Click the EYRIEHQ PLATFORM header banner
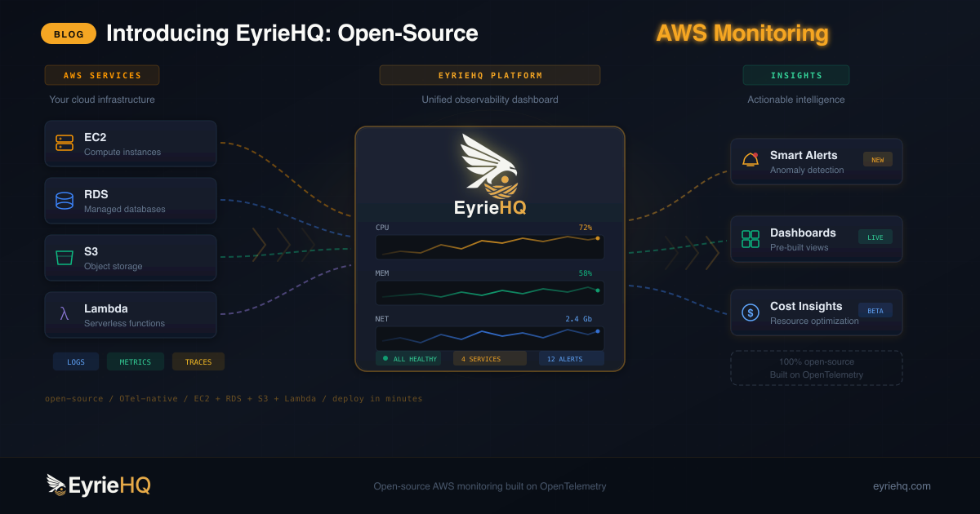This screenshot has height=514, width=980. 489,74
